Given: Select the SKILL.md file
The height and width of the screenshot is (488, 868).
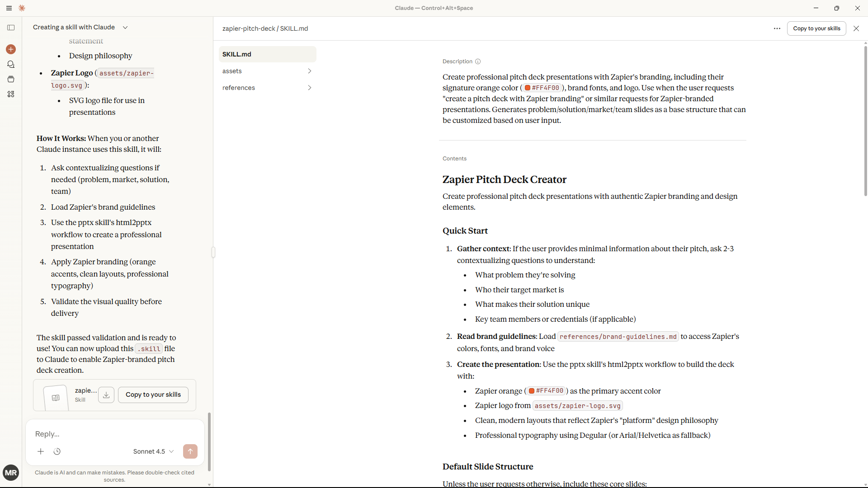Looking at the screenshot, I should click(267, 54).
